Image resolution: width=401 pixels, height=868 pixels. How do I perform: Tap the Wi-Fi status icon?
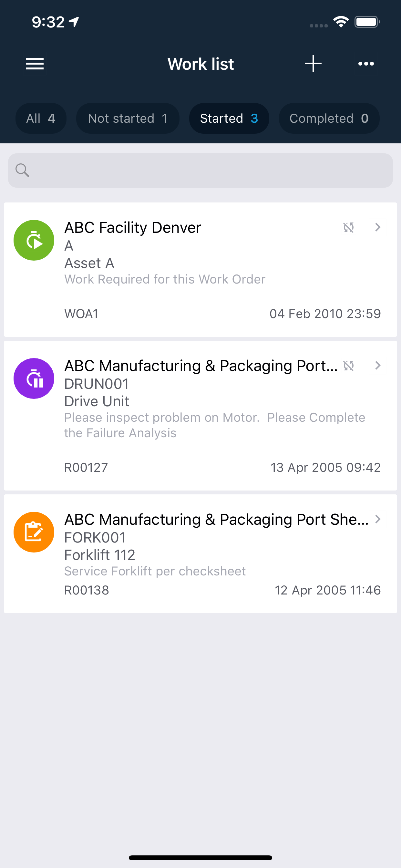[341, 22]
